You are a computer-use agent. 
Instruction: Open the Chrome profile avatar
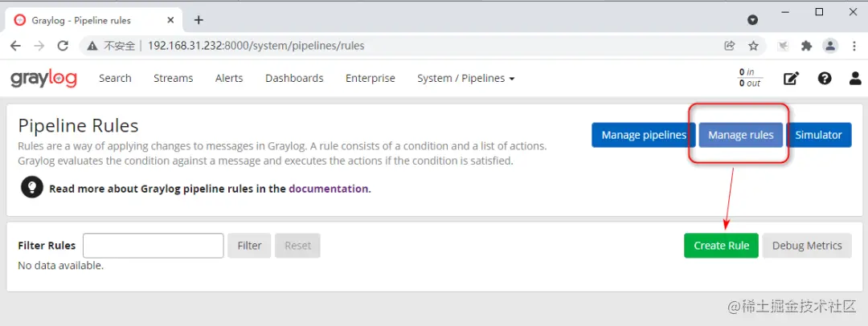830,46
